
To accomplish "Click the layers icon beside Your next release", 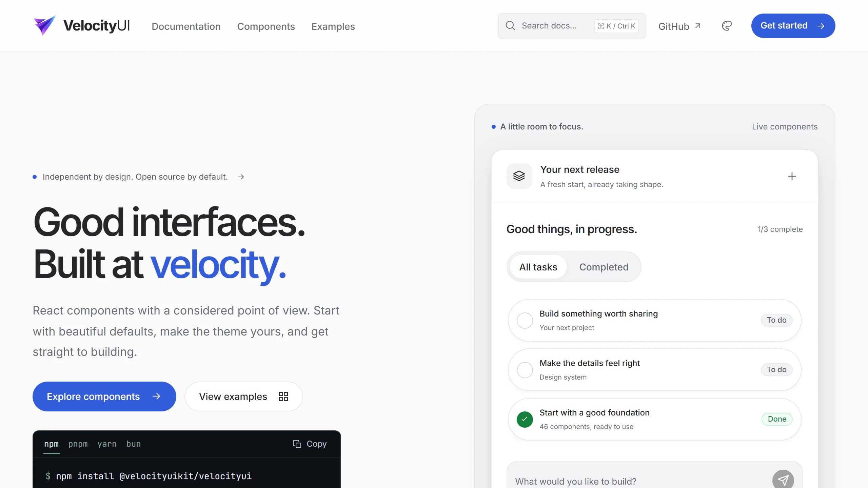I will tap(519, 176).
